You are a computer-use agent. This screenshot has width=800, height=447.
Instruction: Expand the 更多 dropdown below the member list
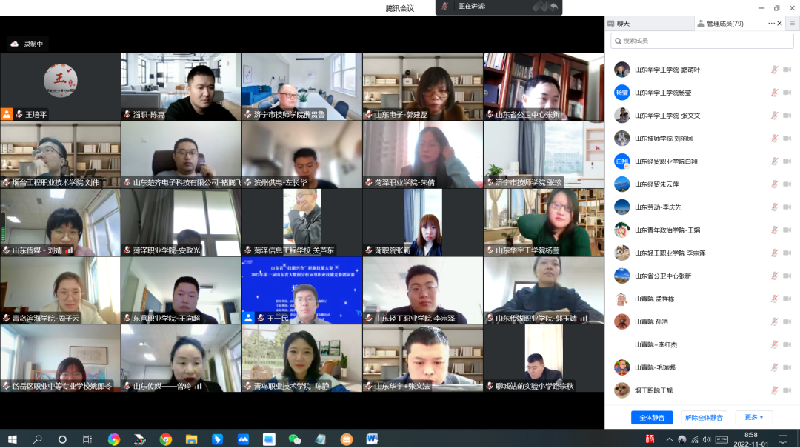click(753, 417)
